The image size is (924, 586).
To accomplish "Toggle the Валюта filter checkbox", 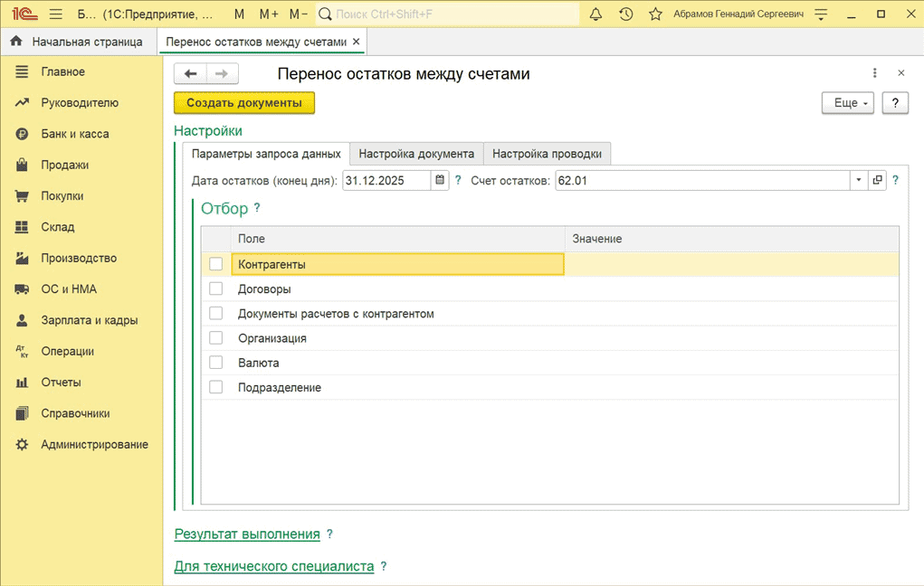I will pyautogui.click(x=215, y=363).
